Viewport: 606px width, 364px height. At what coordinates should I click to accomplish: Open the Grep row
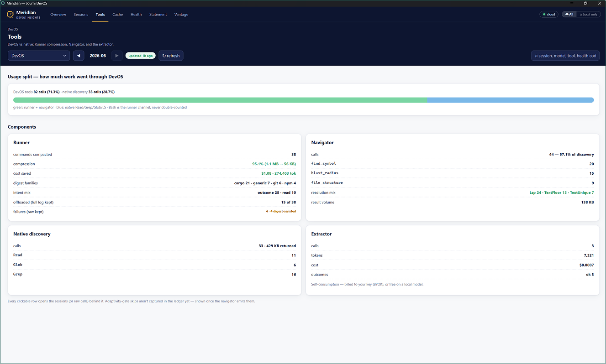pyautogui.click(x=154, y=275)
